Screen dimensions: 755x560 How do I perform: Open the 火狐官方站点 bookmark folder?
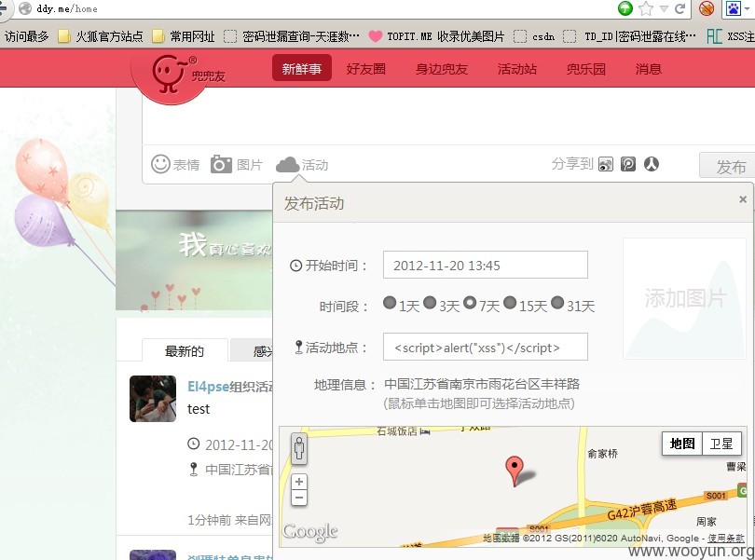[101, 36]
